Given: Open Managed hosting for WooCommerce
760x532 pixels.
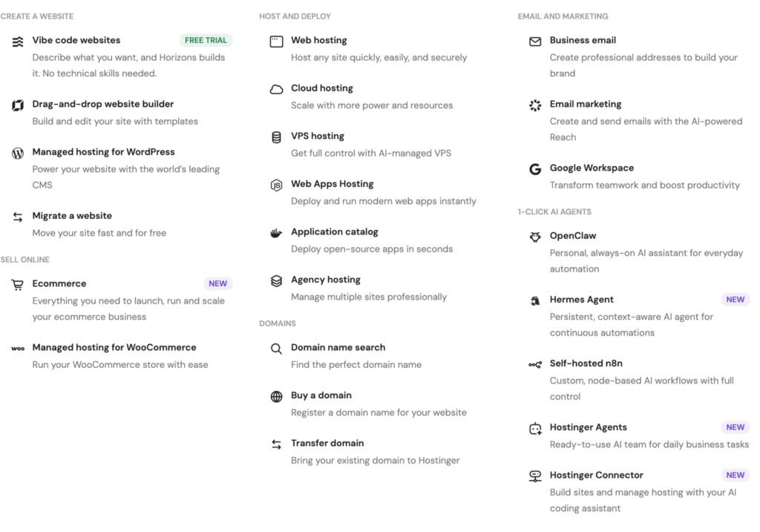Looking at the screenshot, I should 114,347.
